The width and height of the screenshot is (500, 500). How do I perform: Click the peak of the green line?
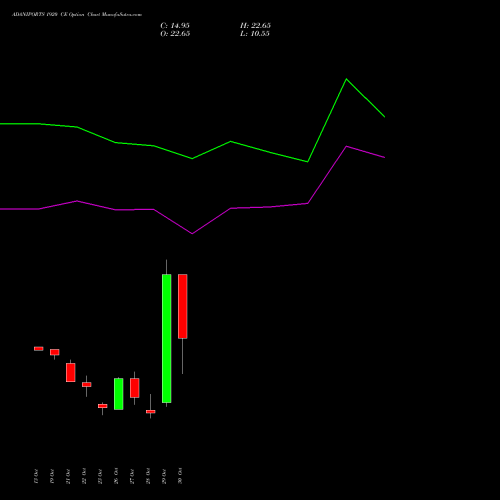[346, 79]
